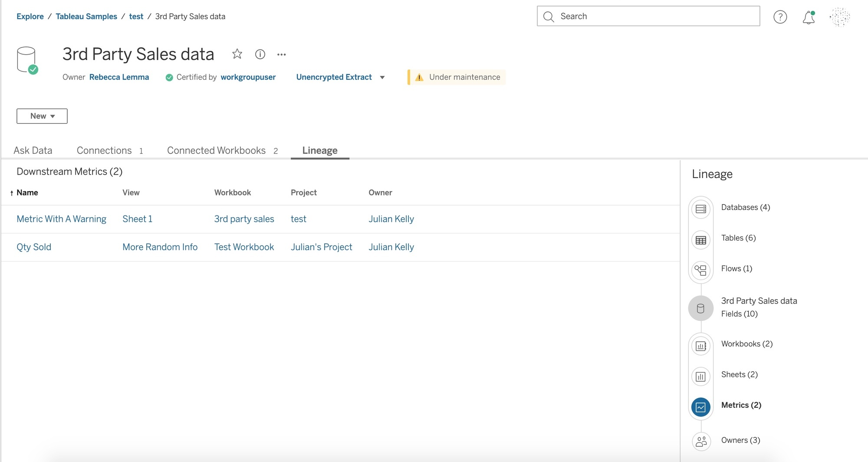Click the Project column header
Viewport: 868px width, 462px height.
(x=304, y=193)
